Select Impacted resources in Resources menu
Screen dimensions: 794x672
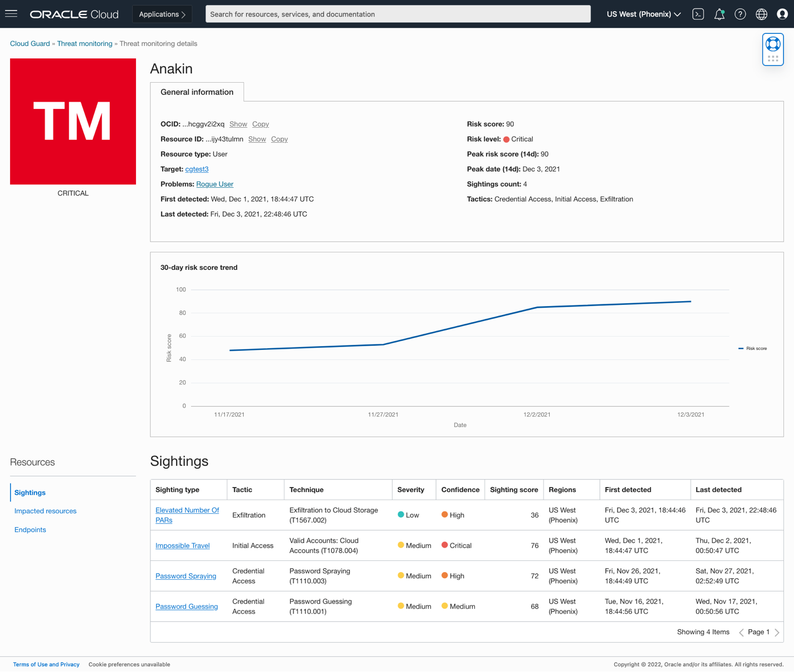point(46,511)
